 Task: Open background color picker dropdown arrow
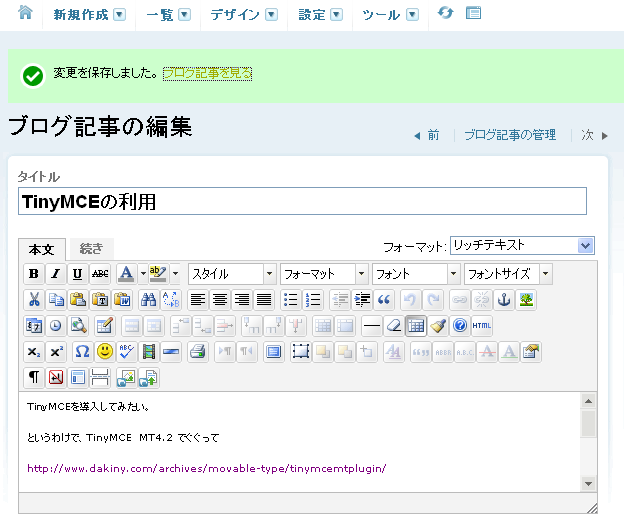point(175,274)
